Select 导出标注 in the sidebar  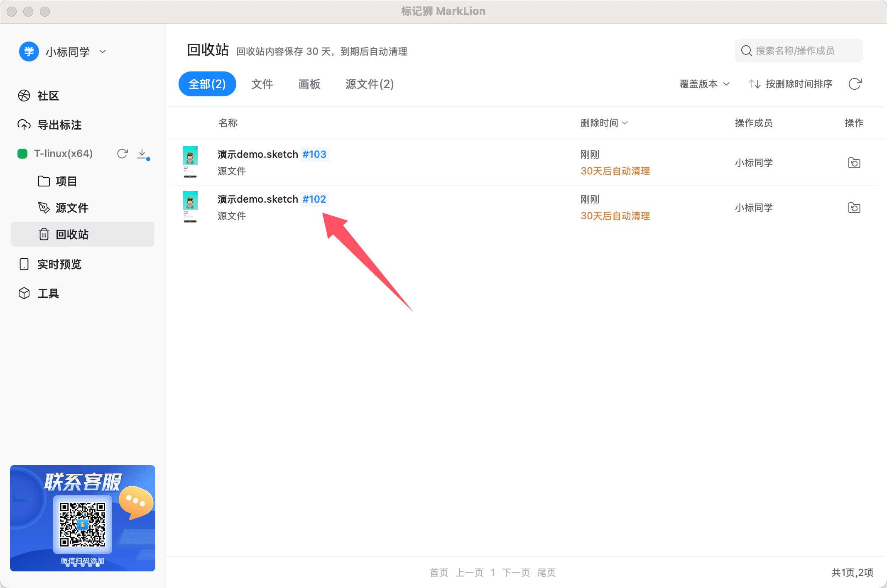[59, 125]
